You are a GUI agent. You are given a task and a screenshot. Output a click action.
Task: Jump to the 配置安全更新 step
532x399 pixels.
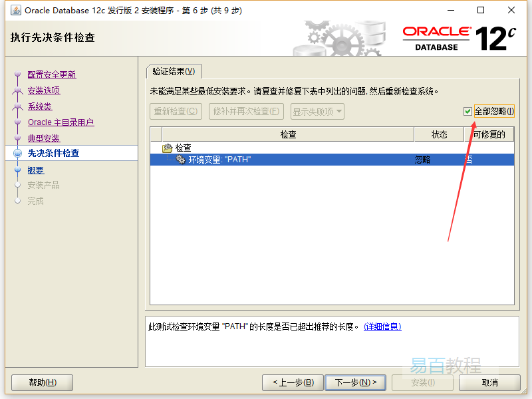(x=52, y=74)
